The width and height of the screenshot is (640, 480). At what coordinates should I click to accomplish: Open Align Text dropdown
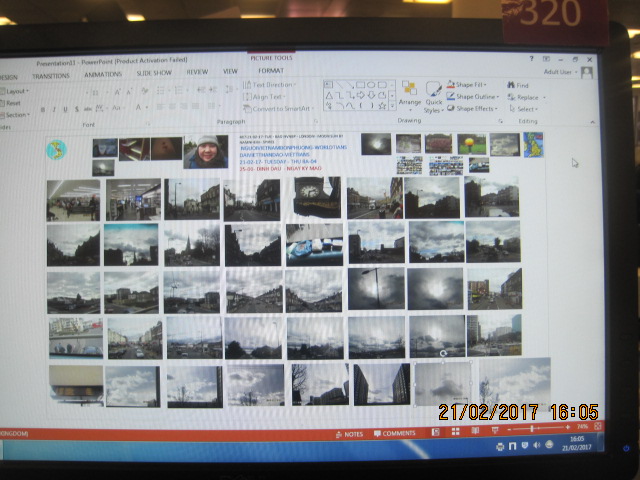coord(264,97)
